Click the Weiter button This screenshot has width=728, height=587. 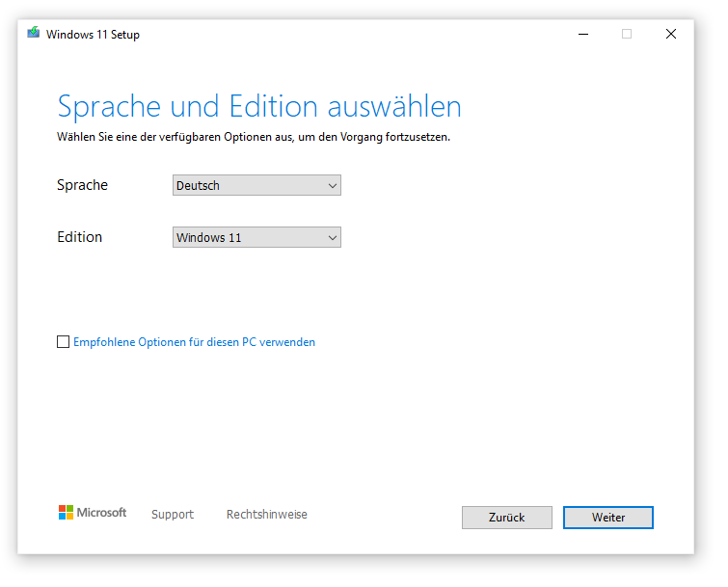pos(608,518)
